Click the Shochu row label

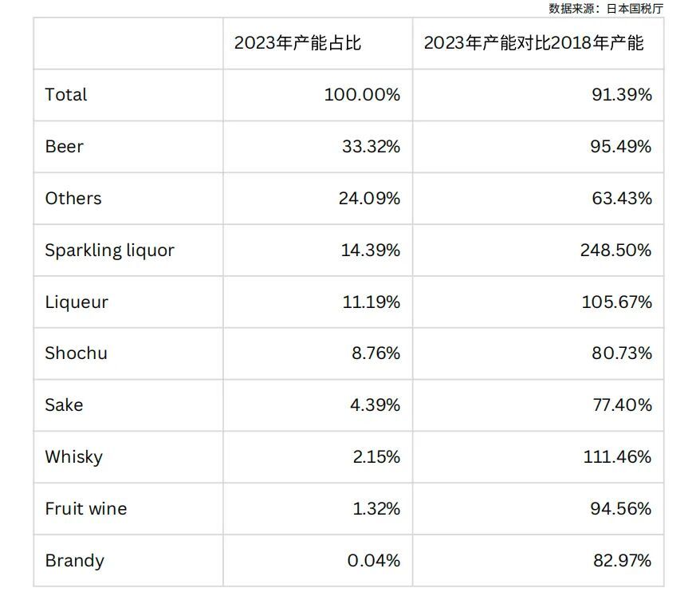pos(76,353)
